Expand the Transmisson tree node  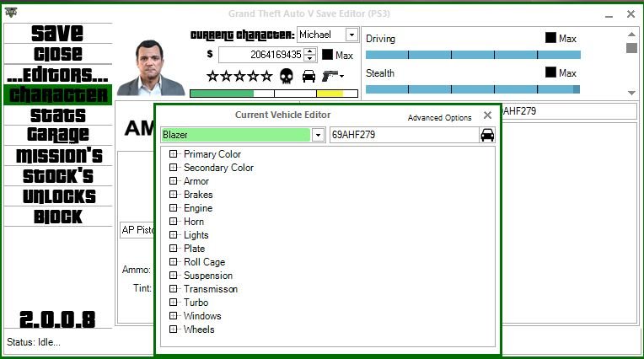pos(174,289)
